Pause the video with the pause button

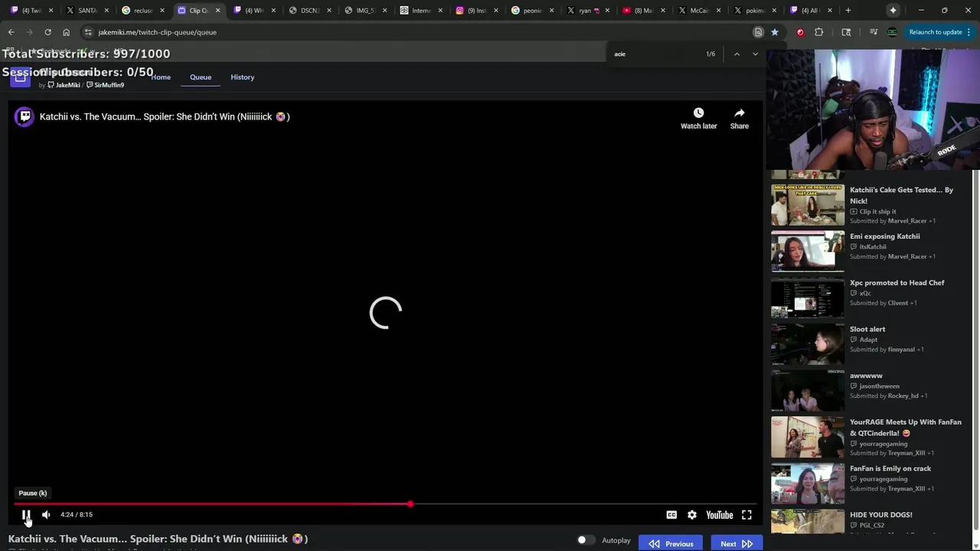click(25, 515)
